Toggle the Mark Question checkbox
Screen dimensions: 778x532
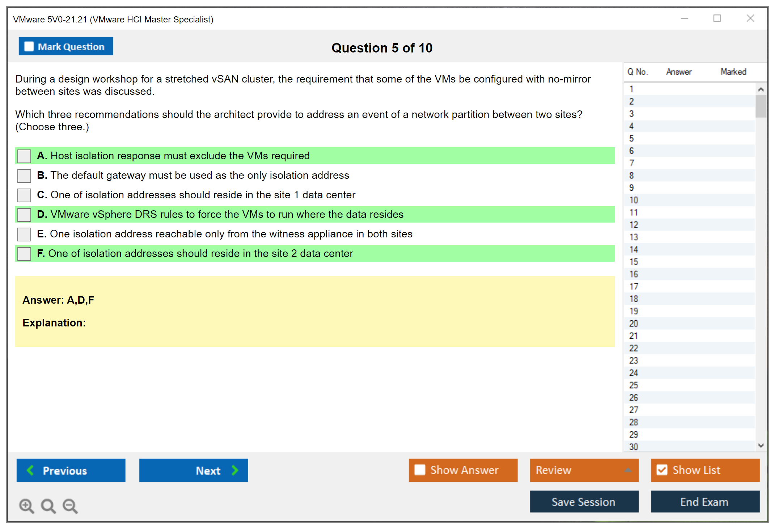(x=29, y=46)
